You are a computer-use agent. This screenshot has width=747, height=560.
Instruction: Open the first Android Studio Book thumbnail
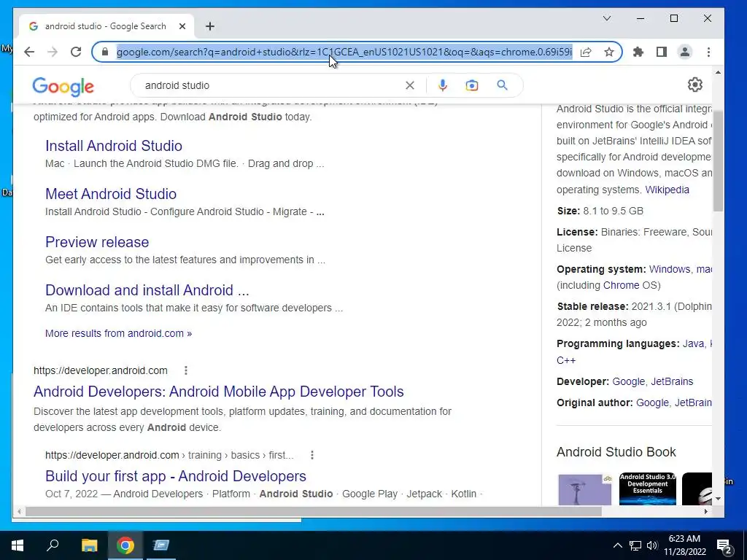coord(584,489)
